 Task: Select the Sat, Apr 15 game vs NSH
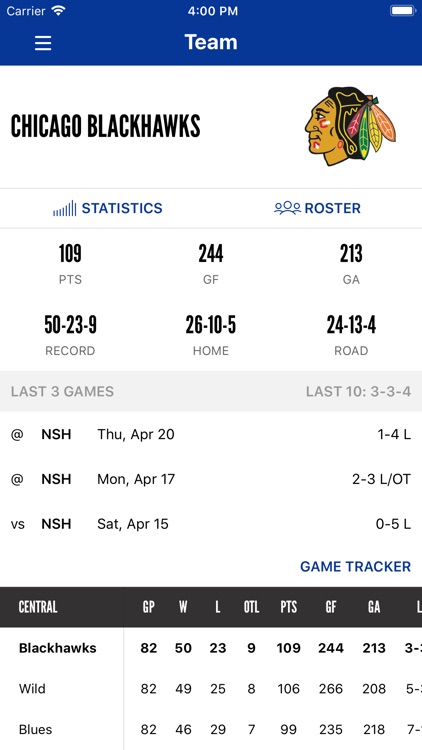point(211,524)
